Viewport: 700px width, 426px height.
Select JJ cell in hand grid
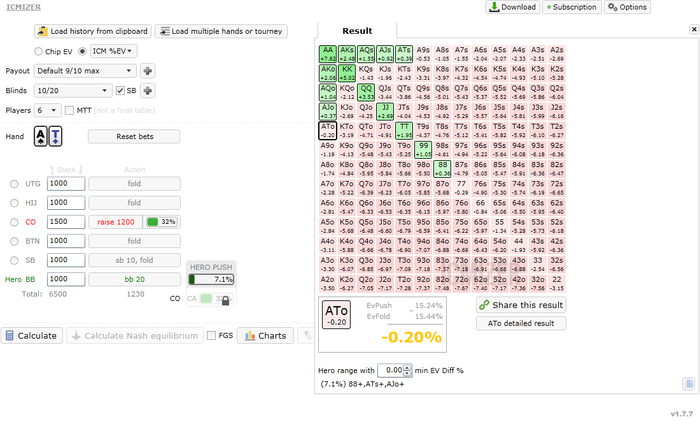385,112
